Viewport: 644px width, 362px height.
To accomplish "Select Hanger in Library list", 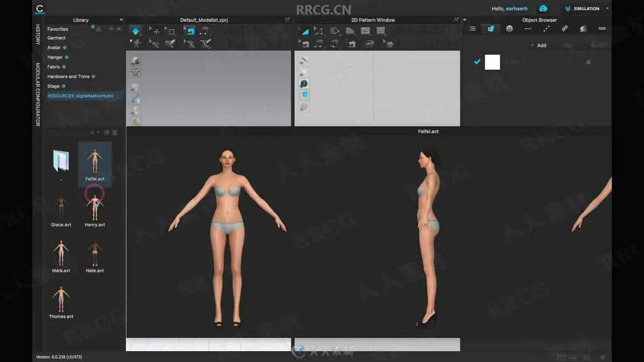I will tap(55, 57).
